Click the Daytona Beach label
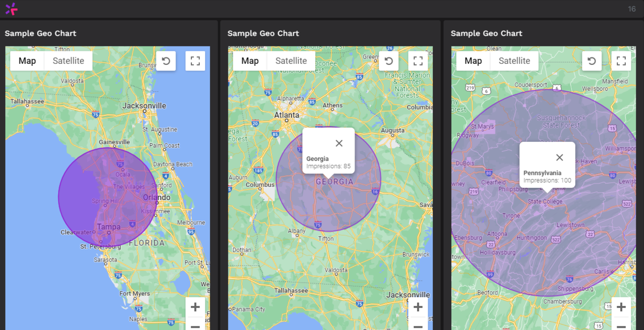This screenshot has height=330, width=644. (x=173, y=164)
